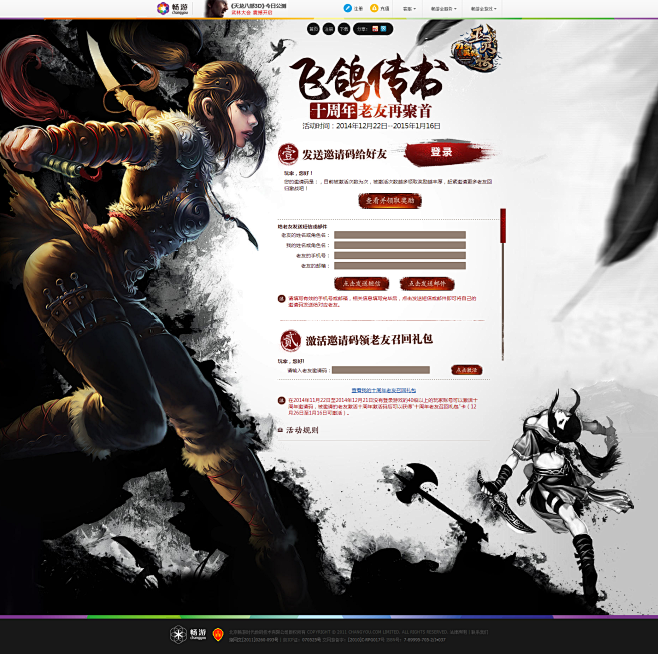Click the blue 注册 register icon

347,8
